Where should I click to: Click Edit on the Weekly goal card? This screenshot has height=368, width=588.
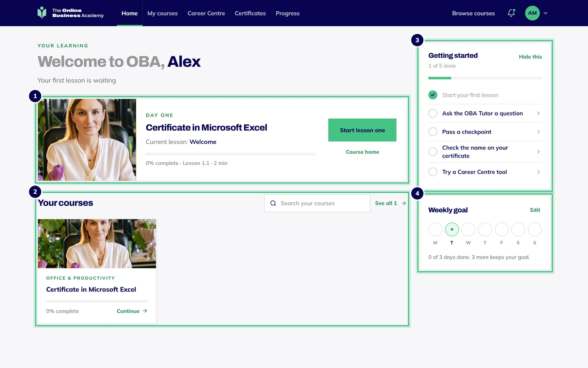coord(535,210)
